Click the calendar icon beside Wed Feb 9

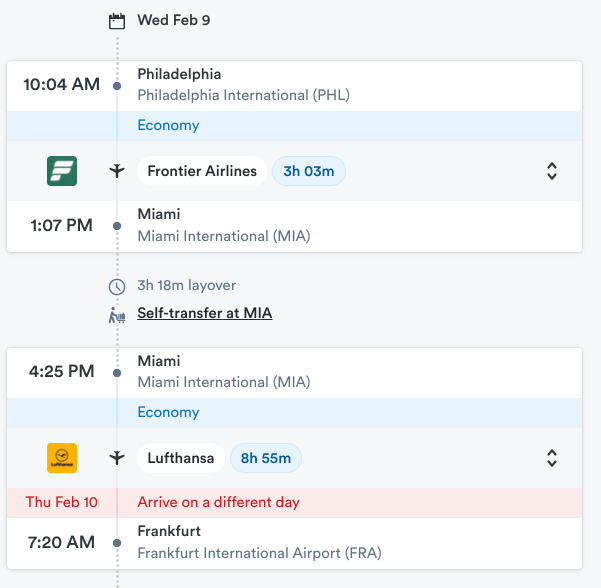[x=117, y=21]
